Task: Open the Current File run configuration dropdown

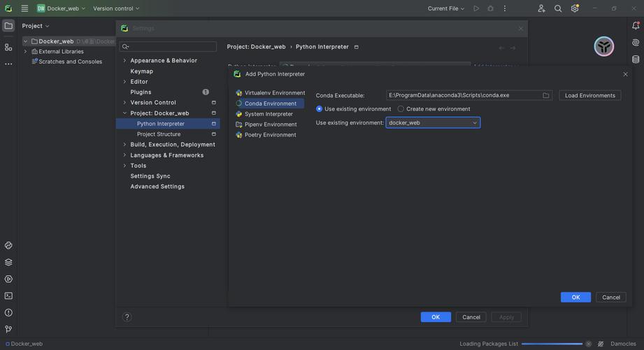Action: tap(445, 8)
